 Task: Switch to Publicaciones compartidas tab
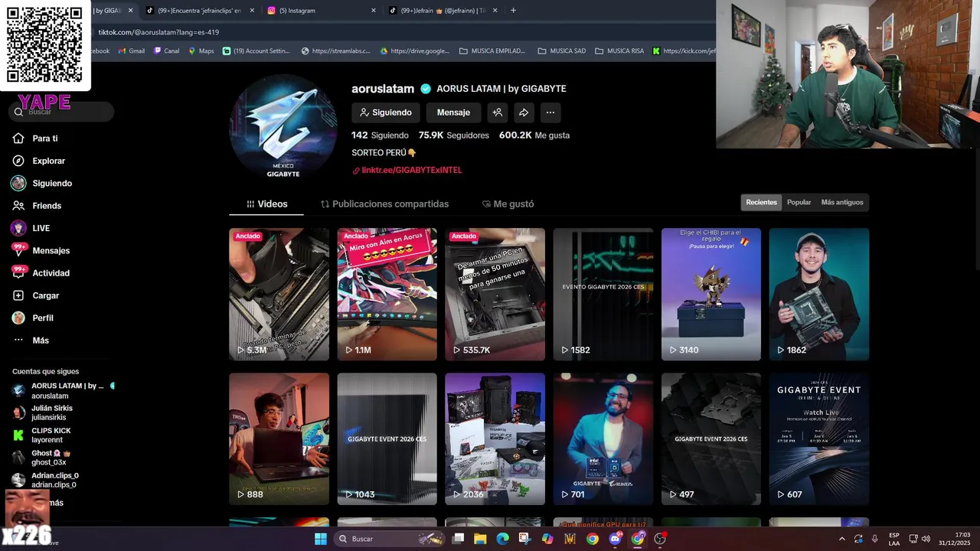click(384, 204)
